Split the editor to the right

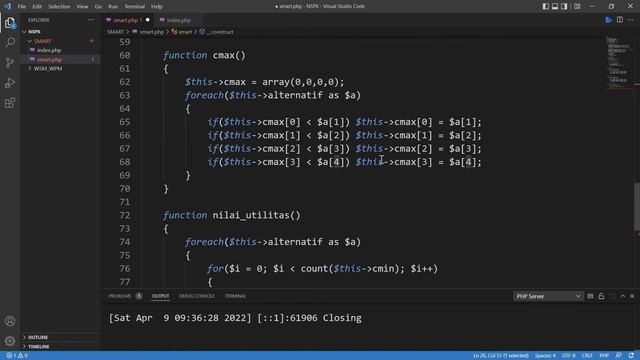point(620,20)
